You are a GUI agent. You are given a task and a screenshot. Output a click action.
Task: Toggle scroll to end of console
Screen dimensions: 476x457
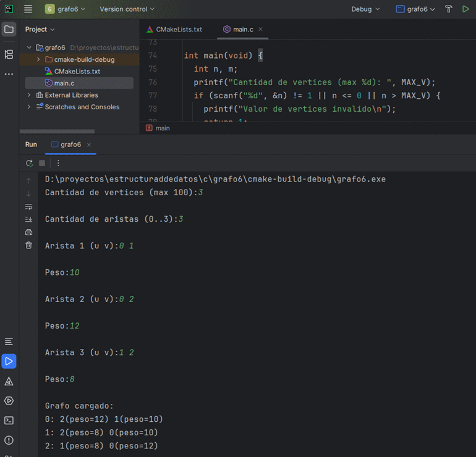pos(28,219)
